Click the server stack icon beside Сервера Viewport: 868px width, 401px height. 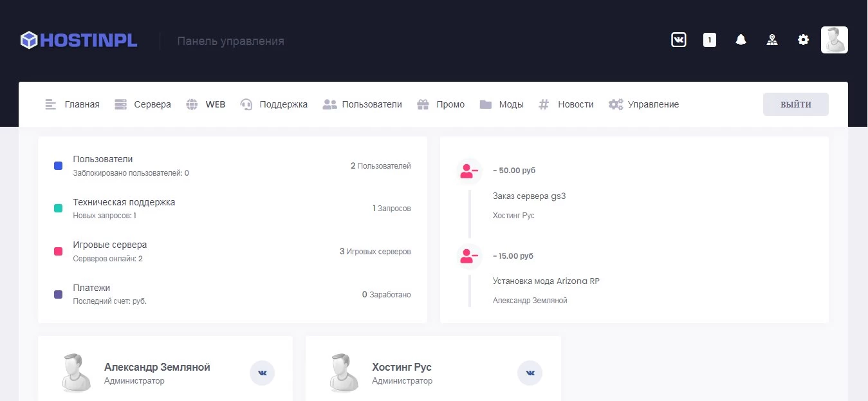click(x=121, y=104)
